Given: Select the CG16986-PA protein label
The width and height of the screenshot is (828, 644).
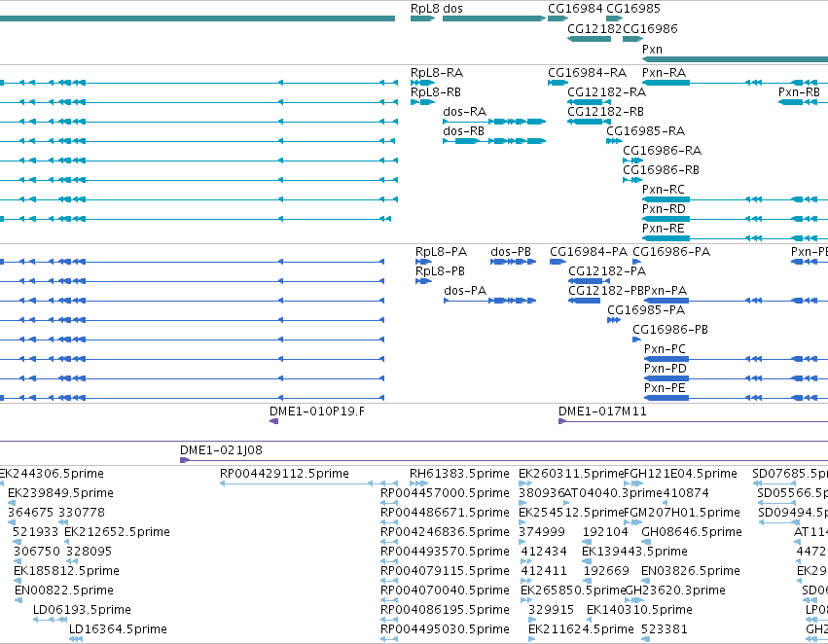Looking at the screenshot, I should pyautogui.click(x=671, y=252).
